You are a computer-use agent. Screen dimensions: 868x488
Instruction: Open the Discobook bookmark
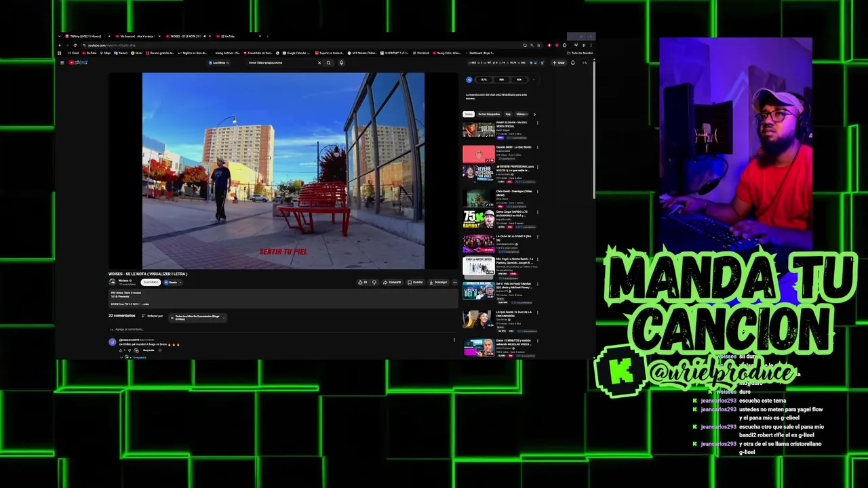[x=421, y=53]
